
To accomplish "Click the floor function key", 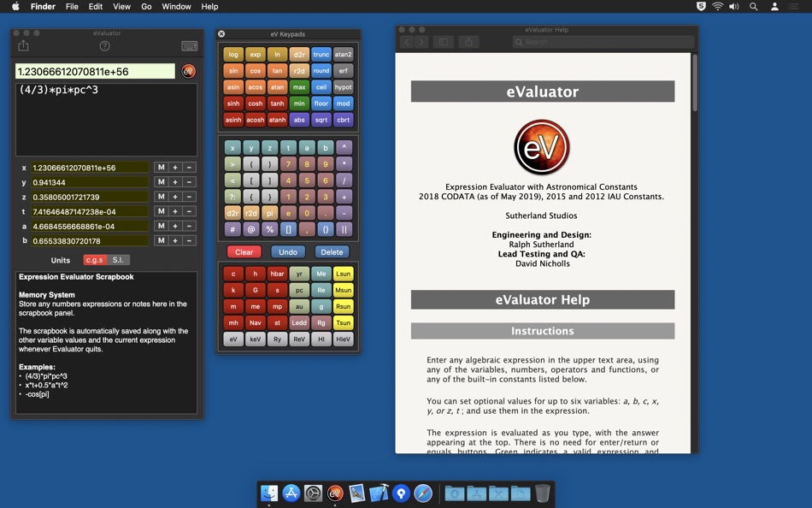I will 321,103.
